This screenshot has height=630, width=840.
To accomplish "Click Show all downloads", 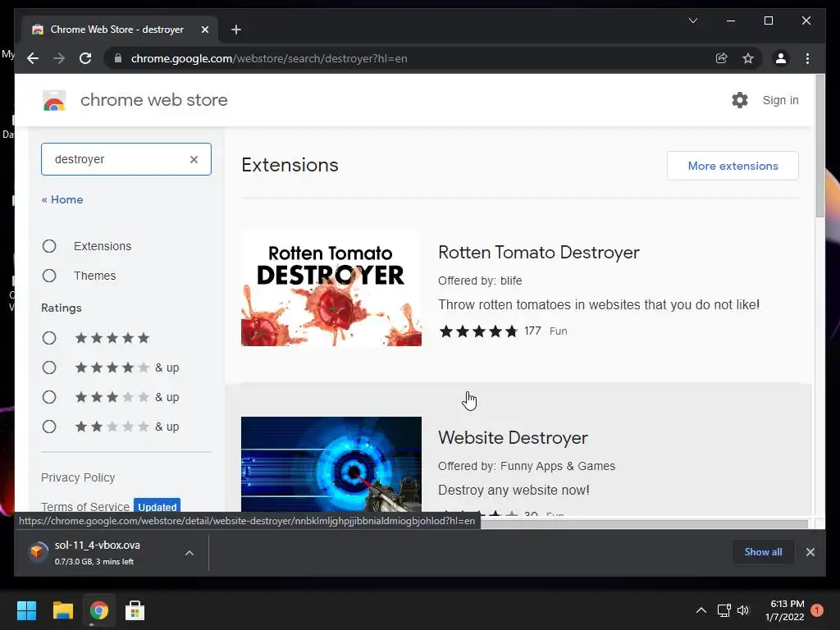I will pos(763,552).
